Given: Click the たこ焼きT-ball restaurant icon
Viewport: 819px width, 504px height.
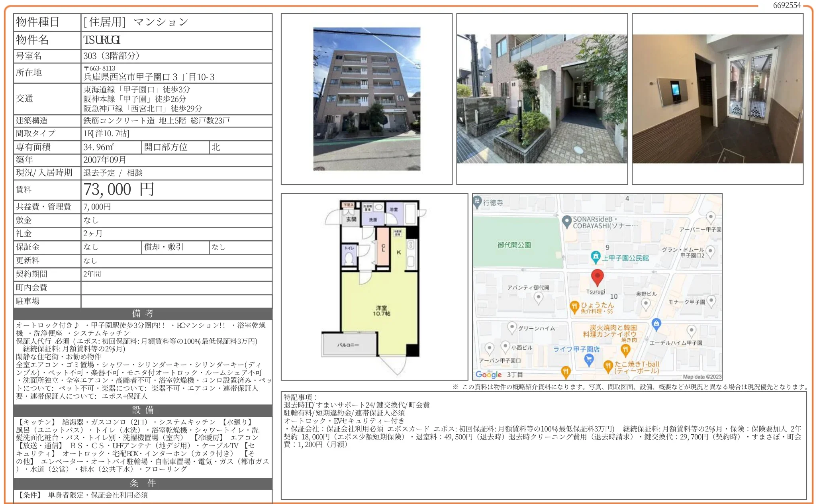Looking at the screenshot, I should [x=608, y=366].
